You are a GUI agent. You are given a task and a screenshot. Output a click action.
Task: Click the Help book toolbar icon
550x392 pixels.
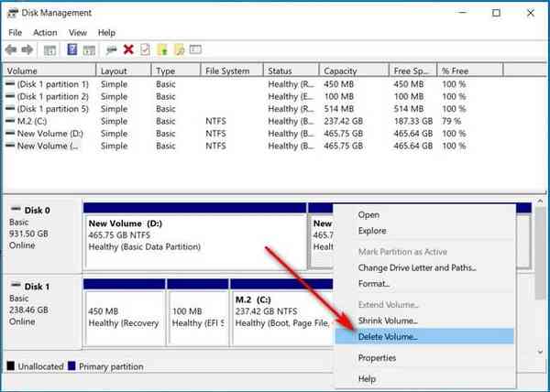pos(72,49)
